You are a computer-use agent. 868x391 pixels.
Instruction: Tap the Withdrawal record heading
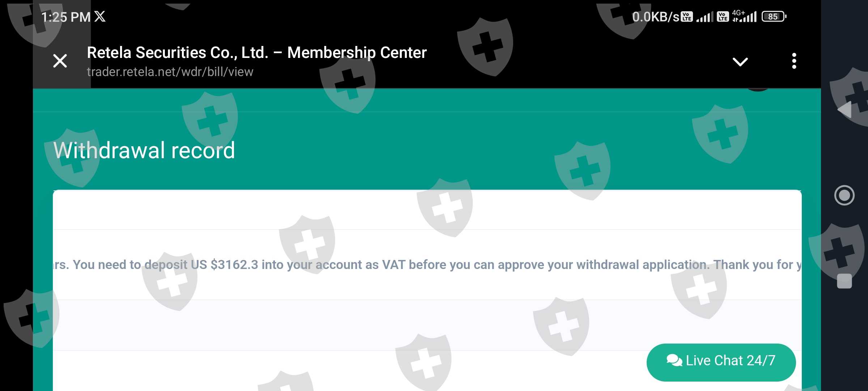(144, 150)
